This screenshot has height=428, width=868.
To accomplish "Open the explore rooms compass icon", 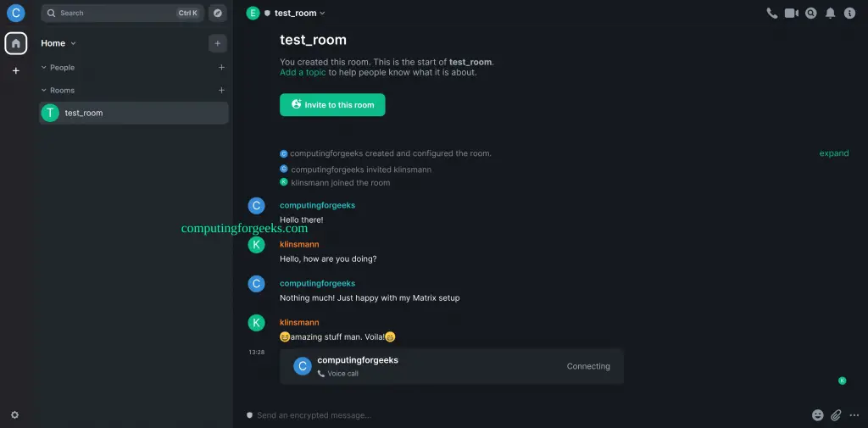I will 218,14.
